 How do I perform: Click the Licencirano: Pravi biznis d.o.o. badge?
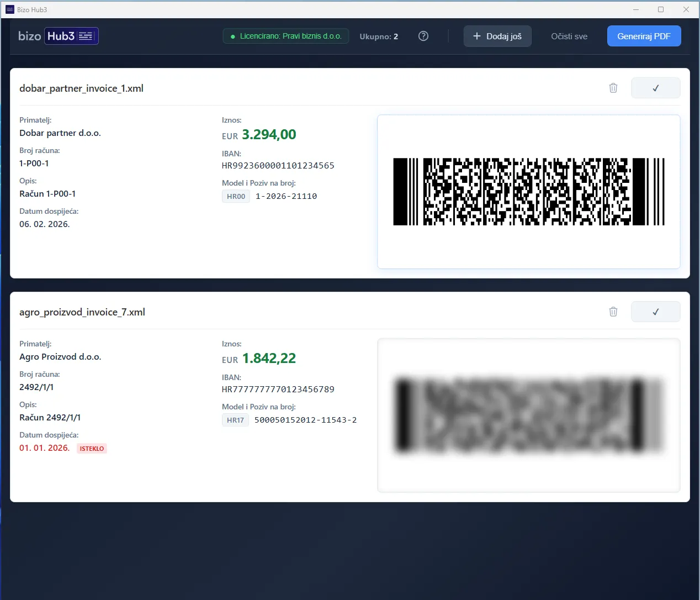pyautogui.click(x=285, y=36)
